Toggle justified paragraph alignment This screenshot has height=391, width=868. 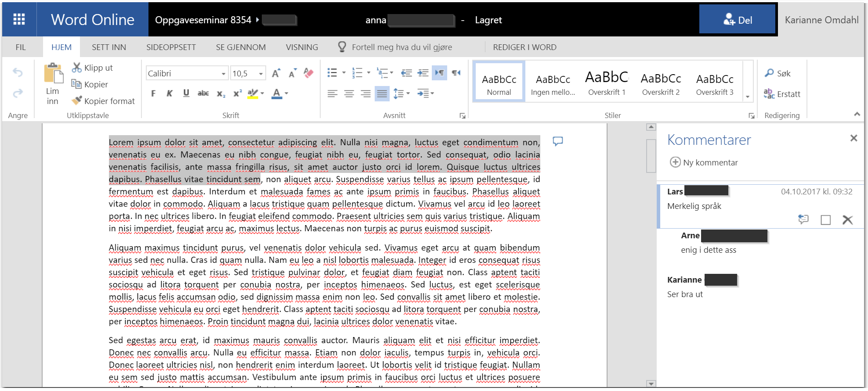382,93
